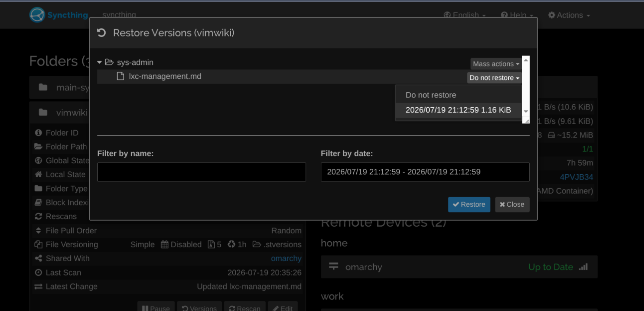Click the Last Scan clock icon
This screenshot has height=311, width=644.
38,273
